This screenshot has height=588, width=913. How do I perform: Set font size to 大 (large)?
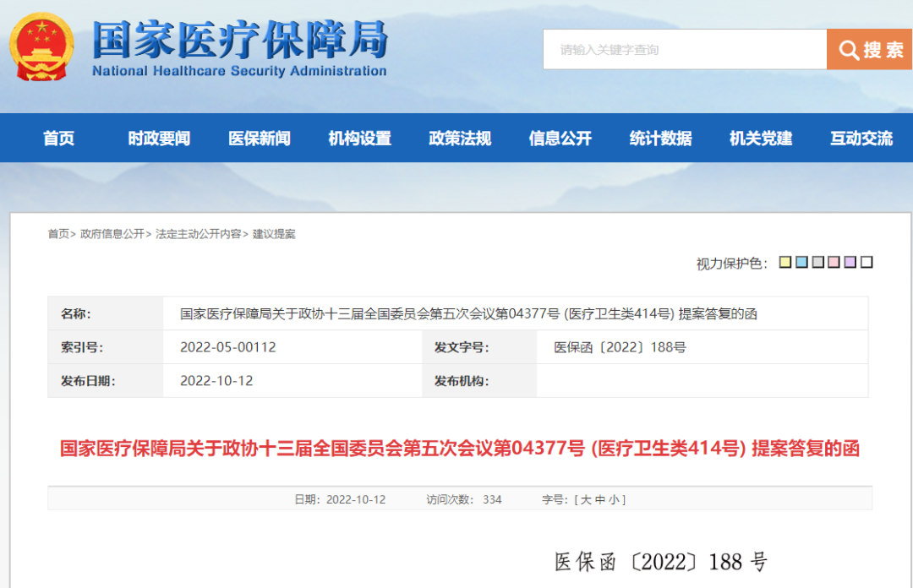click(586, 499)
